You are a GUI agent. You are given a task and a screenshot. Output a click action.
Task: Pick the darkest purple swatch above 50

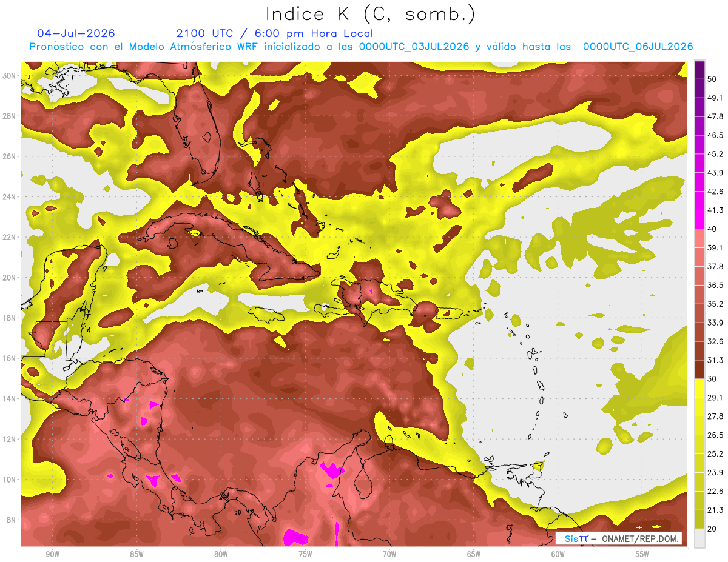click(x=699, y=70)
